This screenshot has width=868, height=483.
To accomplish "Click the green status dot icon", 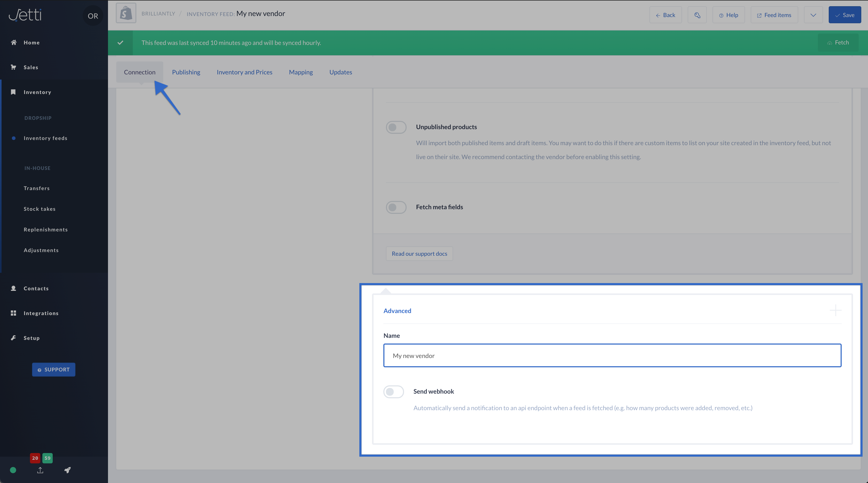I will click(13, 470).
